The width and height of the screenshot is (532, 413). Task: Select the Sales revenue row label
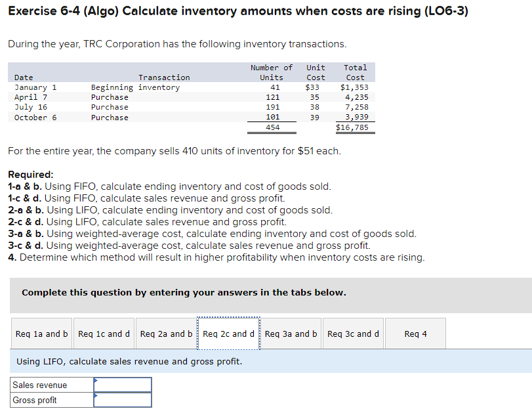(x=39, y=385)
